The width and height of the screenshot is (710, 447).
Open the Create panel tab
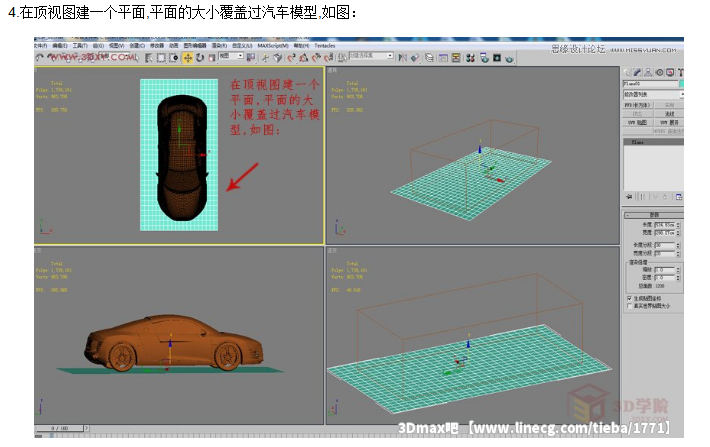627,72
